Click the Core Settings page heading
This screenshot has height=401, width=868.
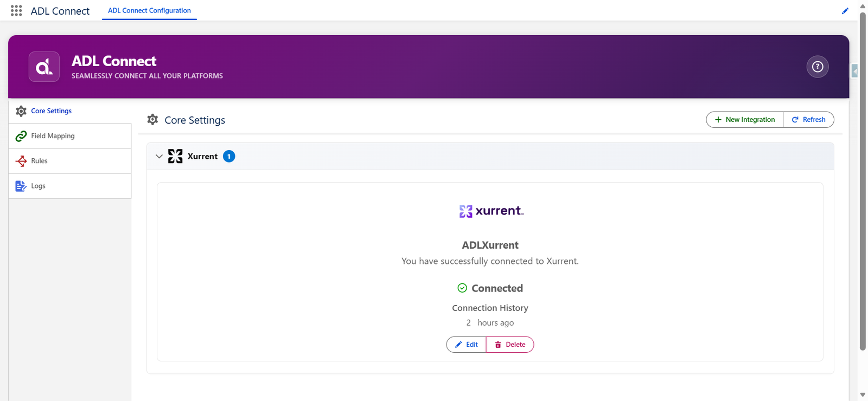195,120
